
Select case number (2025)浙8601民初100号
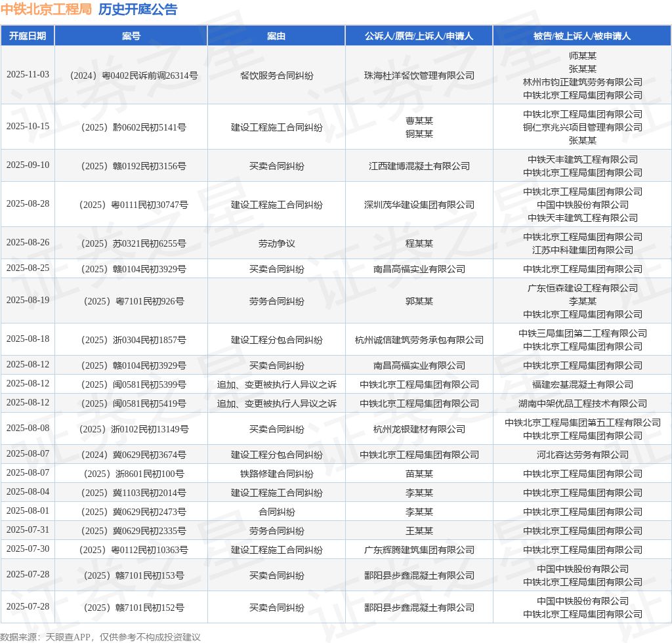(134, 474)
